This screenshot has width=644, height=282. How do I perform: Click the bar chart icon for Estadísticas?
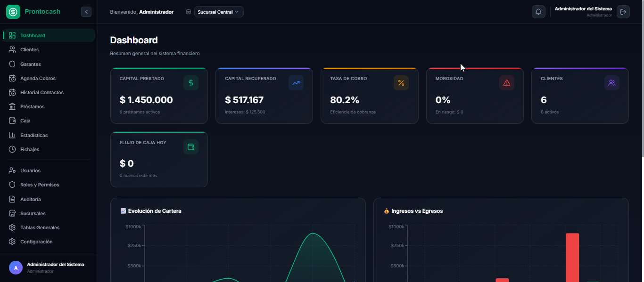click(x=12, y=135)
